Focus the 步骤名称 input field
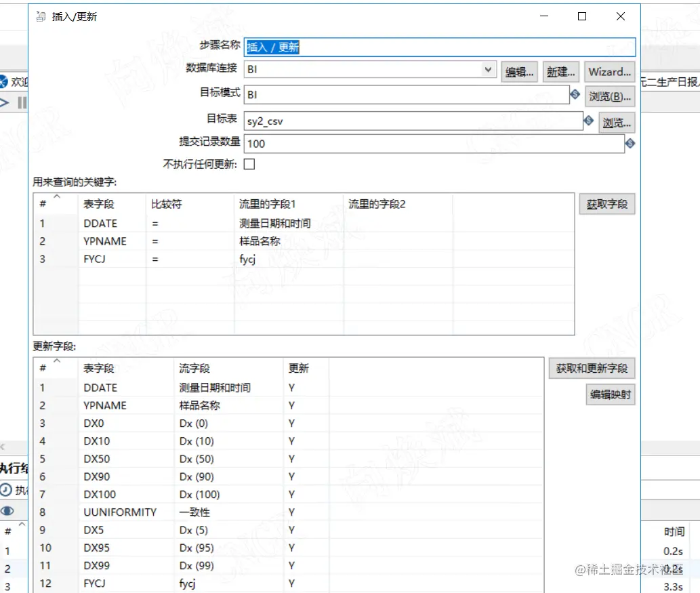Viewport: 700px width, 593px height. coord(440,47)
